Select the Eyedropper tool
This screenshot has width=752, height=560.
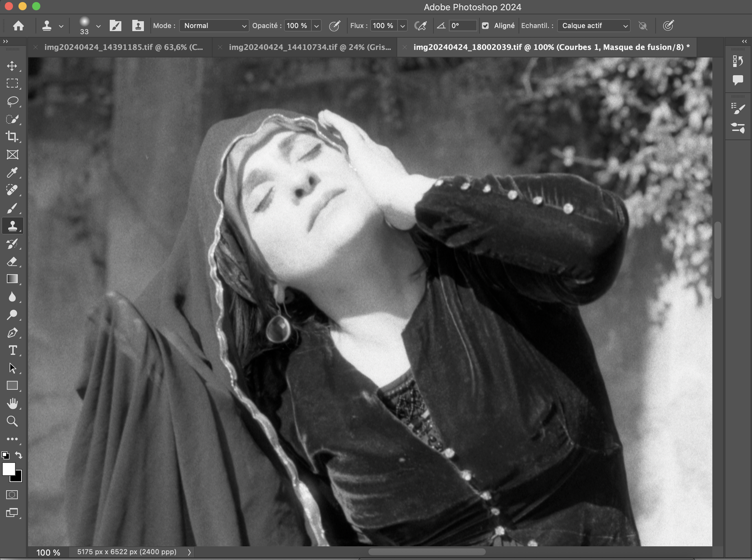click(x=12, y=173)
